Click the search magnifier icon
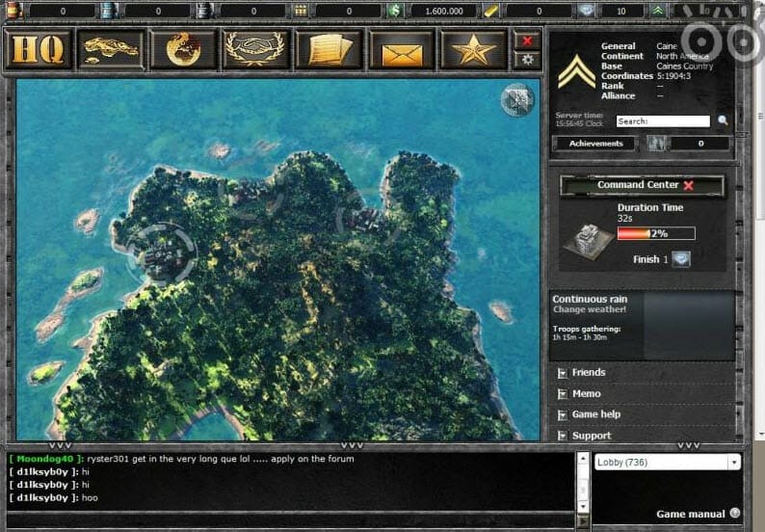 (724, 121)
